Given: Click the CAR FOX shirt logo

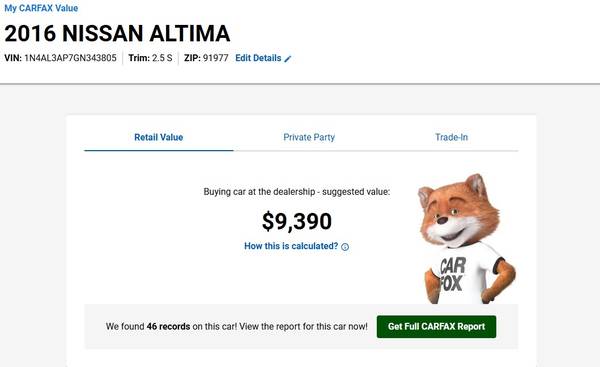Looking at the screenshot, I should pyautogui.click(x=452, y=275).
